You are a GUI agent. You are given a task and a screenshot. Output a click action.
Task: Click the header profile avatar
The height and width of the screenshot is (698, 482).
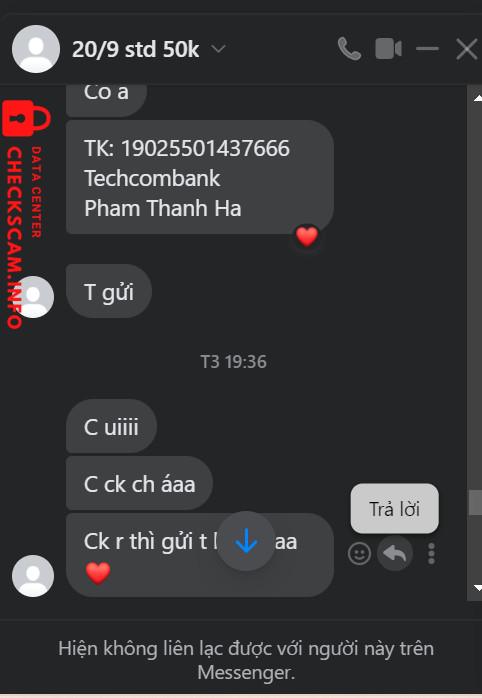36,49
